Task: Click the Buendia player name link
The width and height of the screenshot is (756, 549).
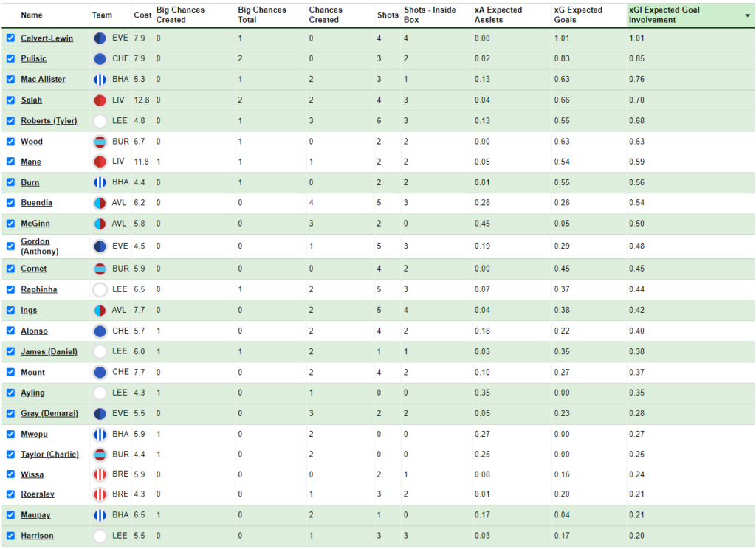Action: click(x=36, y=203)
